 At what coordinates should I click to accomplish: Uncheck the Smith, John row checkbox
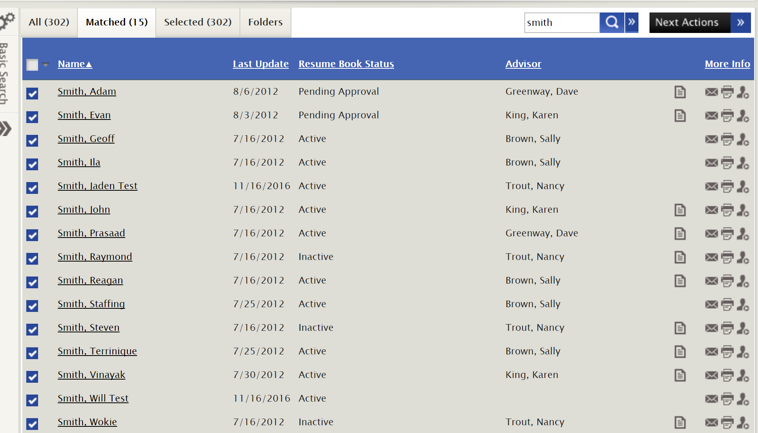(x=32, y=211)
